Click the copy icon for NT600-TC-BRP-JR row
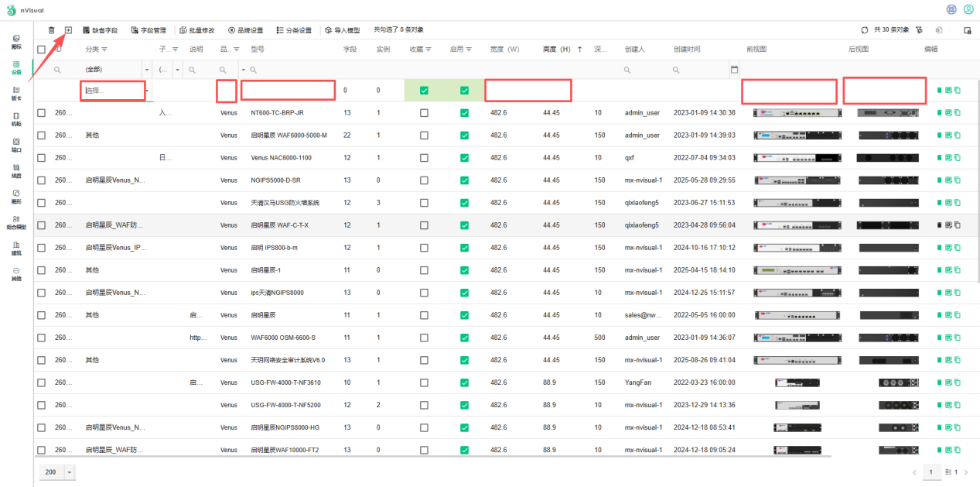This screenshot has height=487, width=980. coord(958,112)
